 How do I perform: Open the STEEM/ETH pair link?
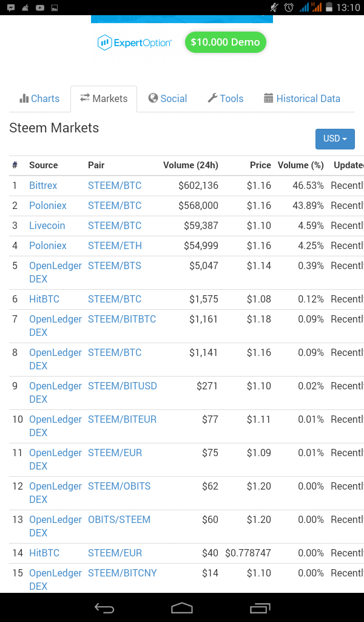pyautogui.click(x=115, y=245)
